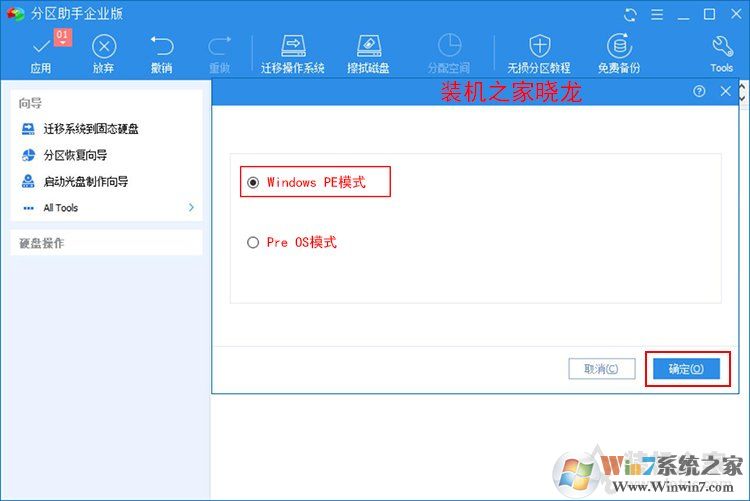
Task: Click the 确定(O) confirm button
Action: pos(686,369)
